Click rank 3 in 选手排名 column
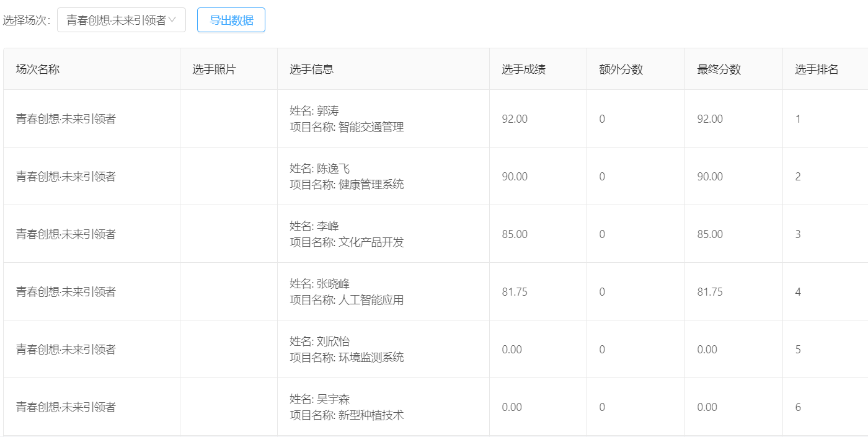This screenshot has width=868, height=437. click(798, 234)
